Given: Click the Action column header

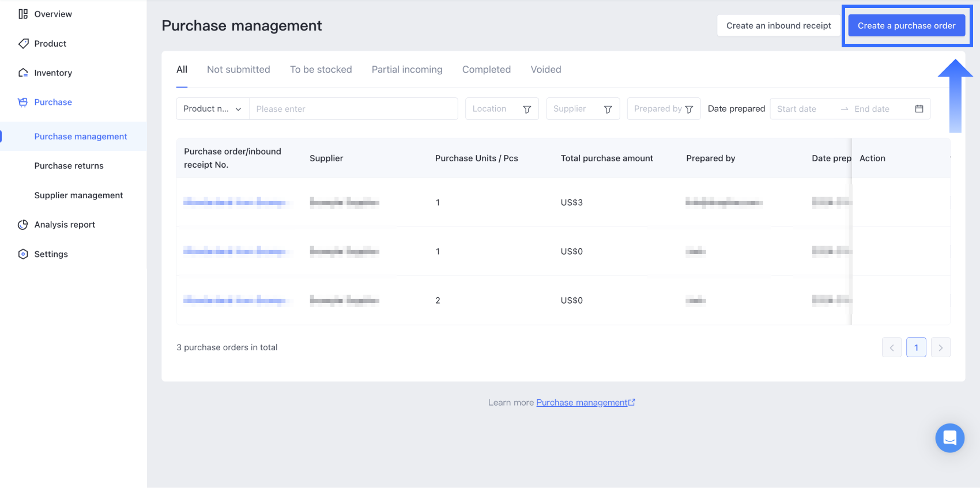Looking at the screenshot, I should tap(872, 158).
